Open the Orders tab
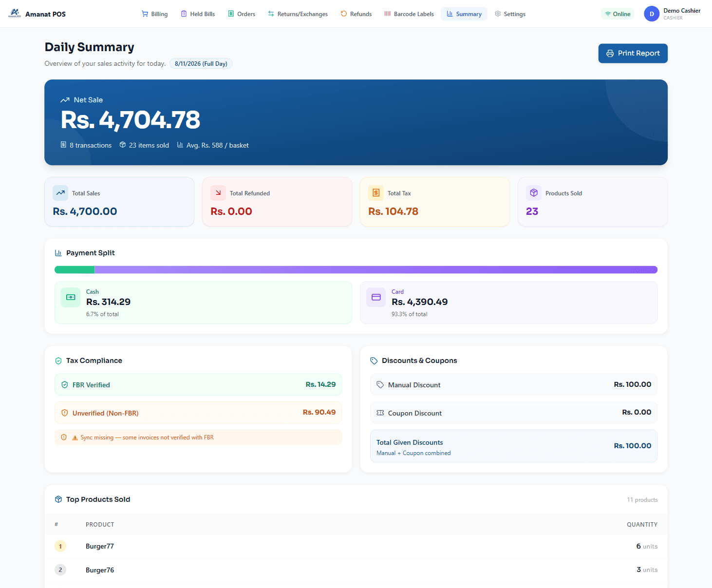 [x=242, y=14]
